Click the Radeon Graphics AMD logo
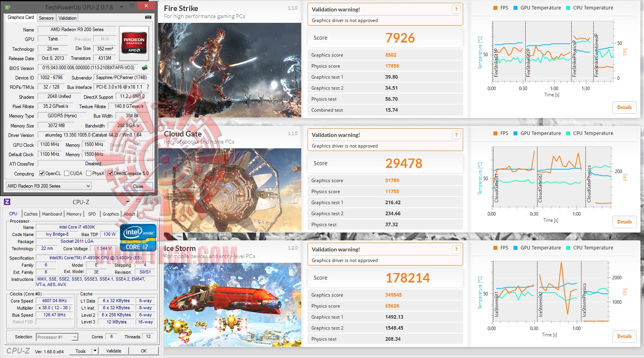The height and width of the screenshot is (358, 644). click(x=134, y=42)
